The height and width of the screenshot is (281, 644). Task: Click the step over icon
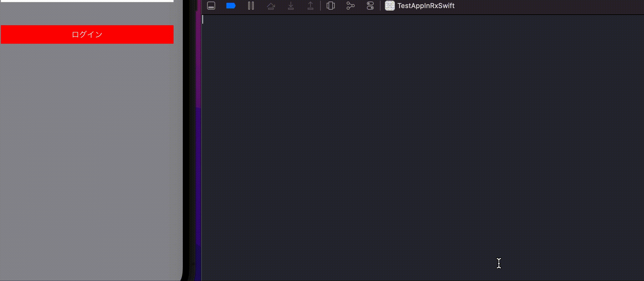point(271,6)
